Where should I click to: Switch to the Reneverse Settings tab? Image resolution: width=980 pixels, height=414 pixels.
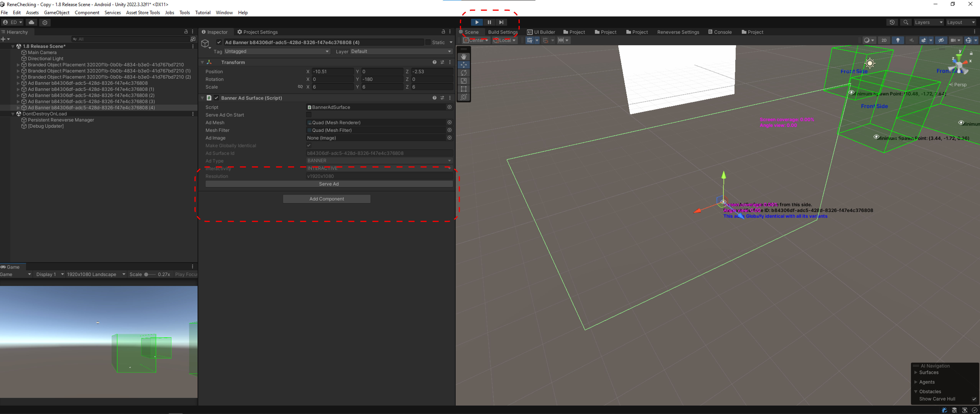[678, 32]
